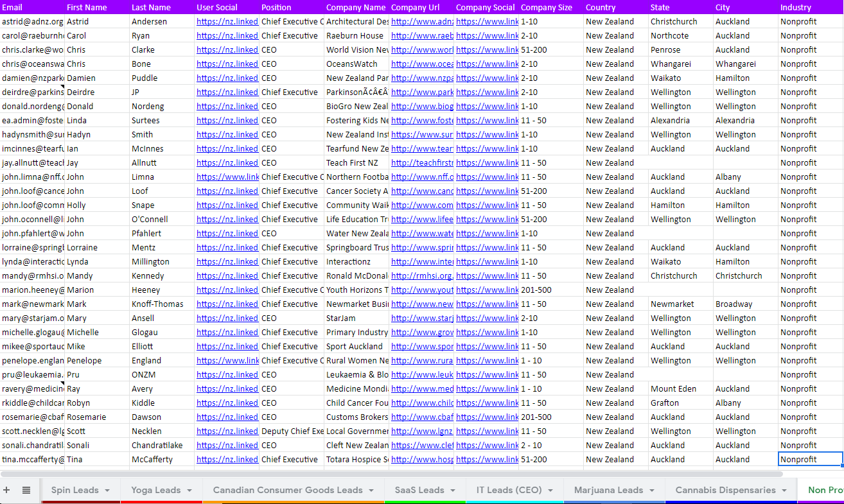Image resolution: width=844 pixels, height=504 pixels.
Task: Select the first name cell 'Rosemarie'
Action: click(97, 417)
